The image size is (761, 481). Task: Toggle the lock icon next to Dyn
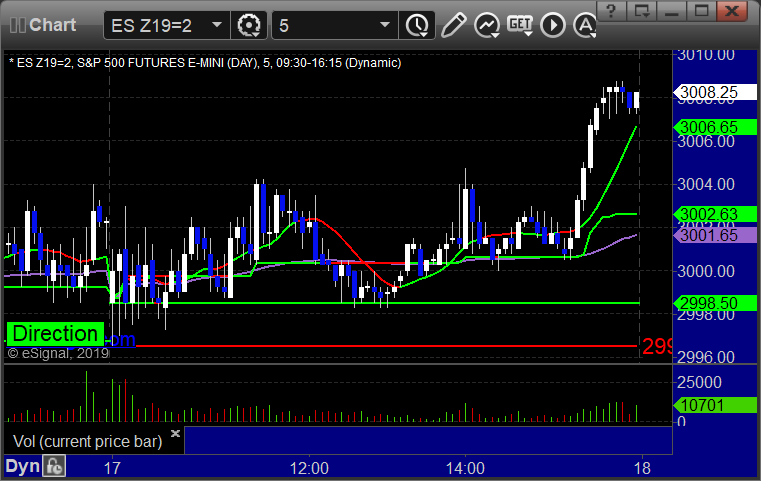(x=54, y=466)
